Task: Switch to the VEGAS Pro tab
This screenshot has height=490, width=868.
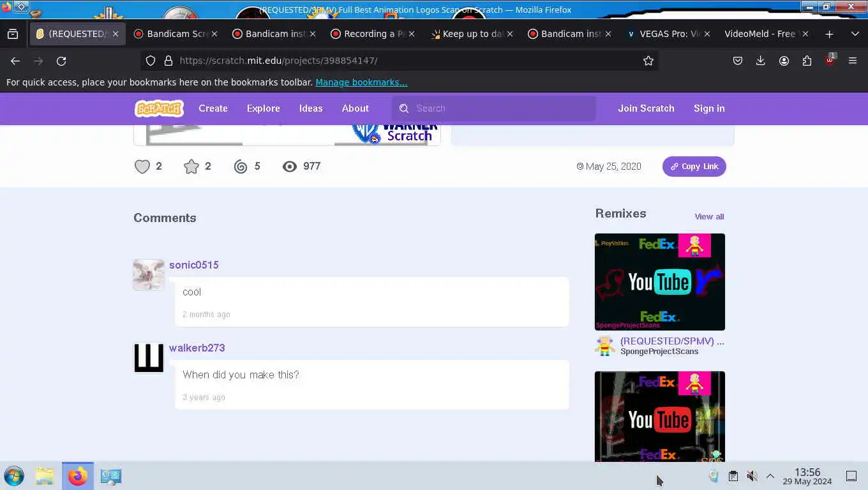Action: coord(668,34)
